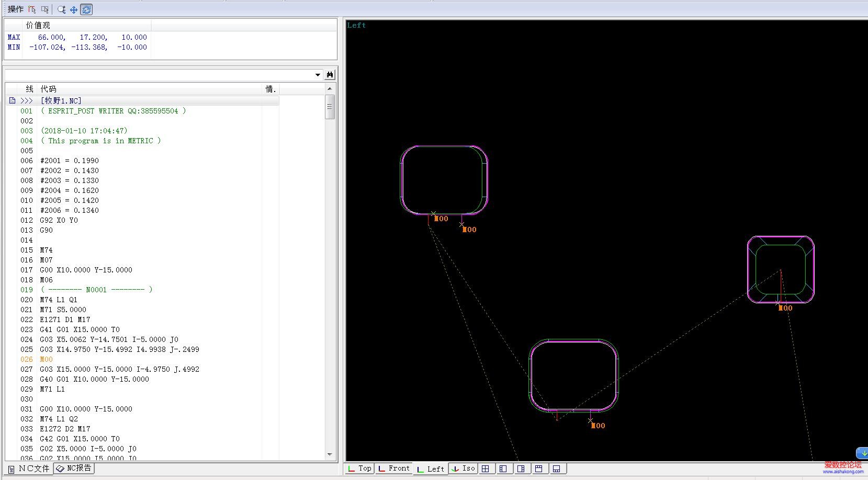Viewport: 868px width, 480px height.
Task: Select line 001 ESPRIT_POST WRITER comment
Action: coord(142,111)
